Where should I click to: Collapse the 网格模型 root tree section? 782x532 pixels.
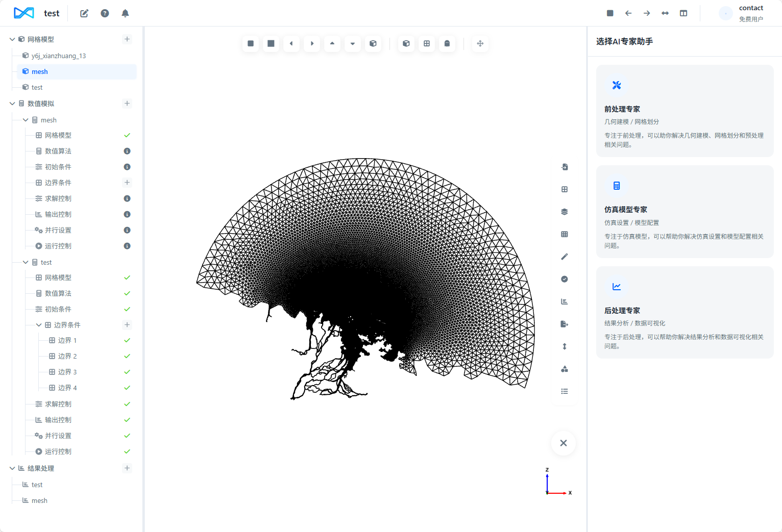pos(12,39)
